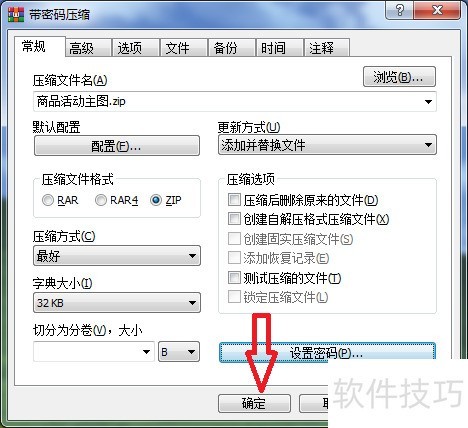This screenshot has height=428, width=468.
Task: Open the 更新方式 dropdown
Action: click(327, 145)
